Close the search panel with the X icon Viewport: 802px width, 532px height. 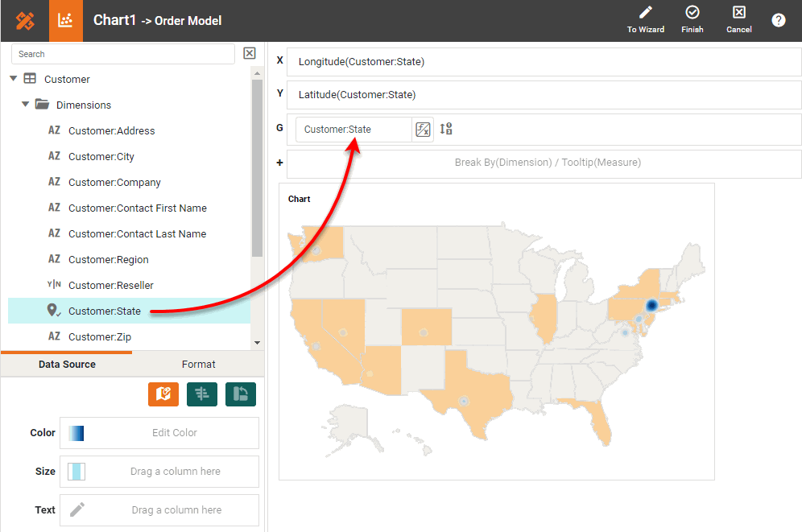(x=250, y=52)
